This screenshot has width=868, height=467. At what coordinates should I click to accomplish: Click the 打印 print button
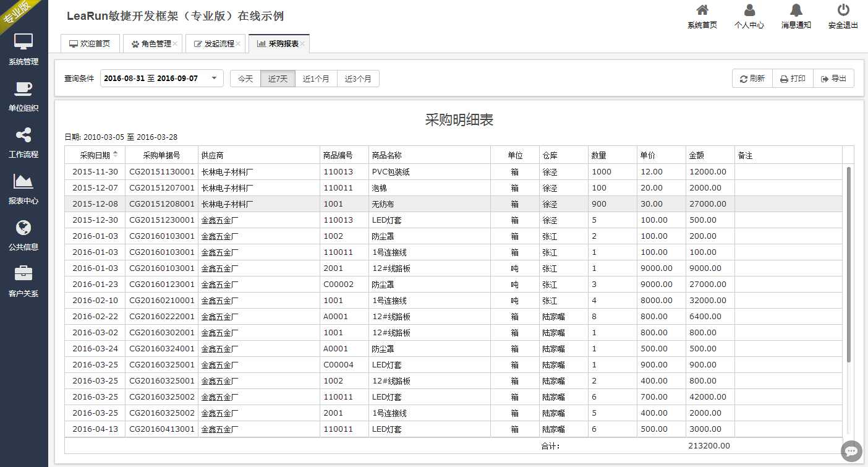(793, 79)
